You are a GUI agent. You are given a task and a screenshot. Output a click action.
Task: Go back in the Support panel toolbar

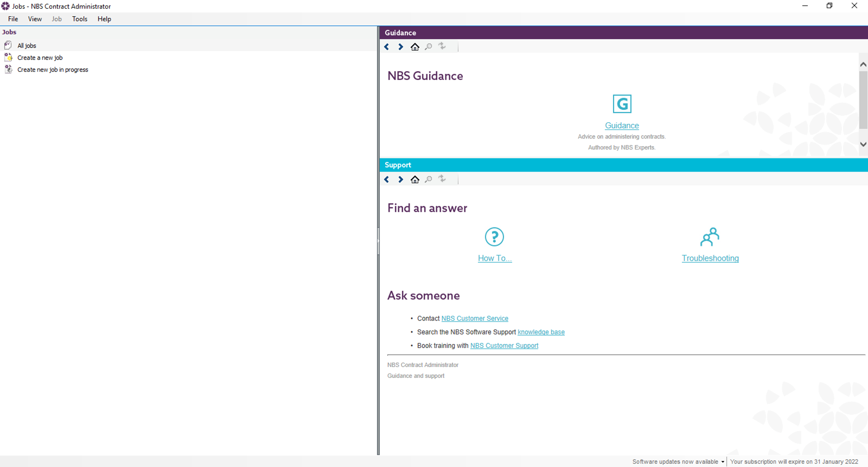[387, 179]
